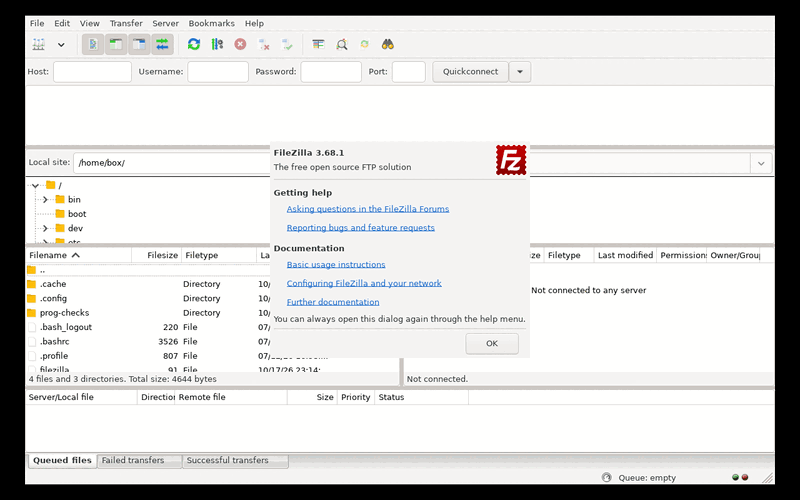800x500 pixels.
Task: Click the disconnect from server icon
Action: (x=264, y=44)
